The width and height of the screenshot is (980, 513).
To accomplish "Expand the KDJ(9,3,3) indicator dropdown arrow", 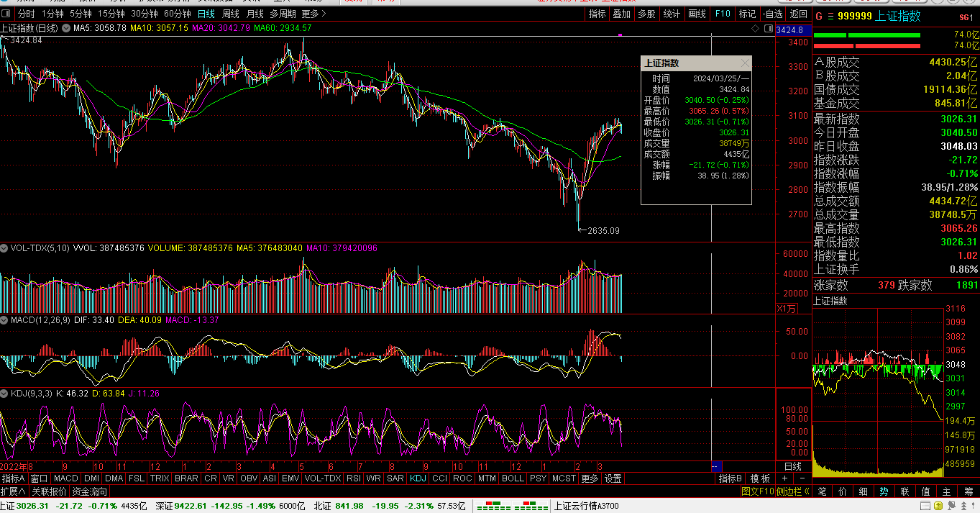I will (x=6, y=394).
